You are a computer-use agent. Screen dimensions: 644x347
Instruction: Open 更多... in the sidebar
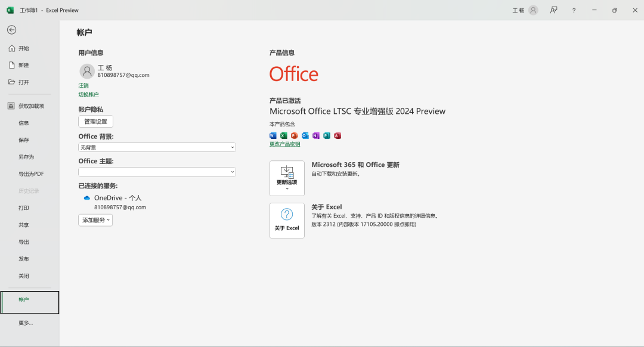point(26,323)
